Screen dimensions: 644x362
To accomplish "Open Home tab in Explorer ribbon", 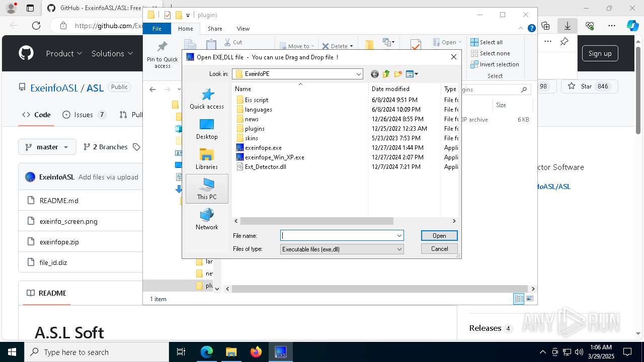I will [x=186, y=29].
